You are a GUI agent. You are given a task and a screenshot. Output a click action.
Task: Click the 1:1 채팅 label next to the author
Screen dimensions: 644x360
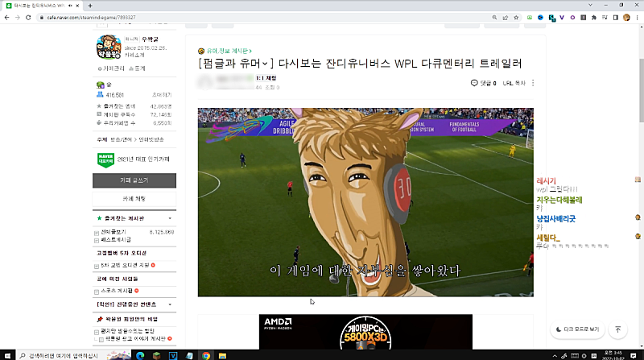coord(266,78)
